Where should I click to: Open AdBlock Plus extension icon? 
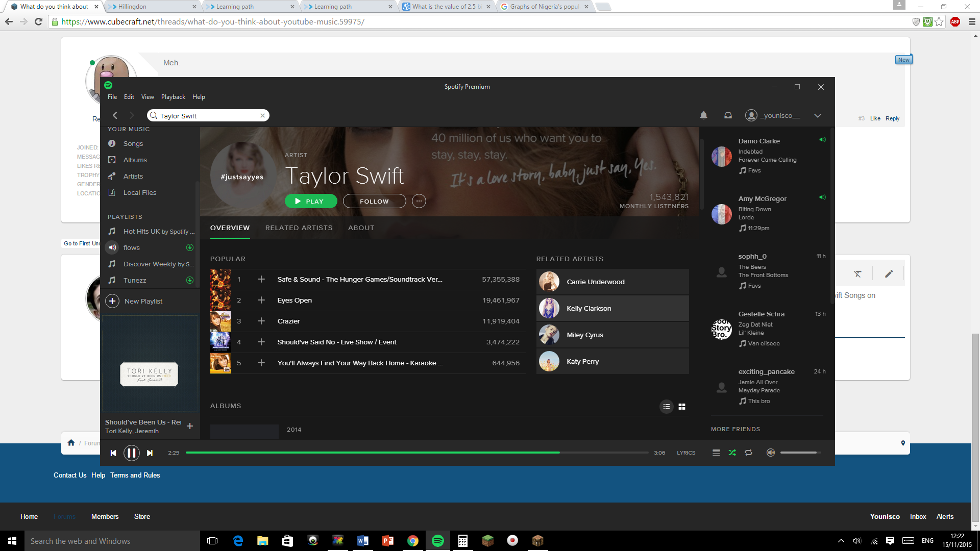tap(955, 21)
